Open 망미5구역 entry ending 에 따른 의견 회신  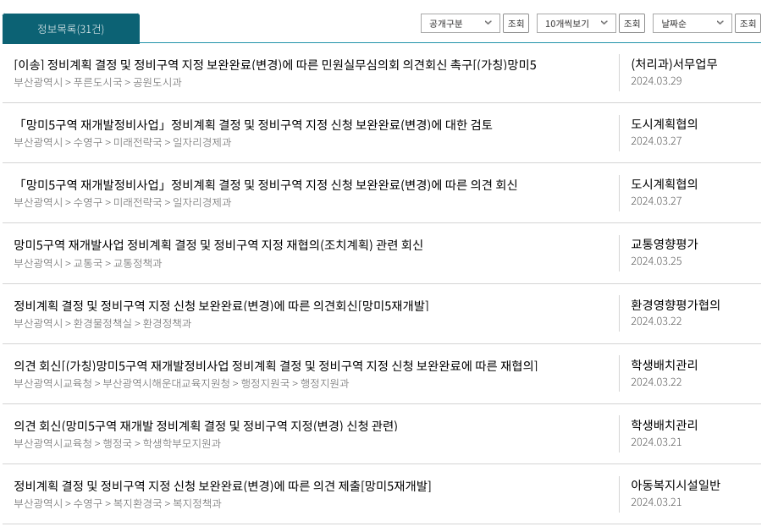266,184
